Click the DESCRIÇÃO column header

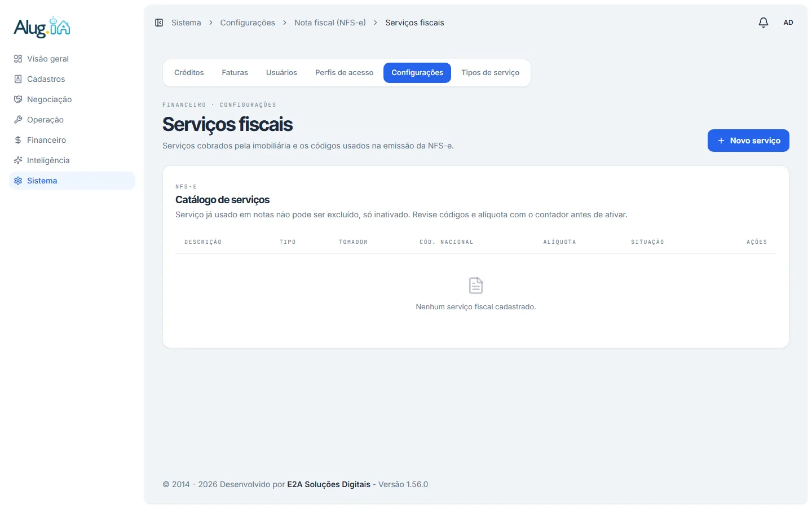coord(203,242)
